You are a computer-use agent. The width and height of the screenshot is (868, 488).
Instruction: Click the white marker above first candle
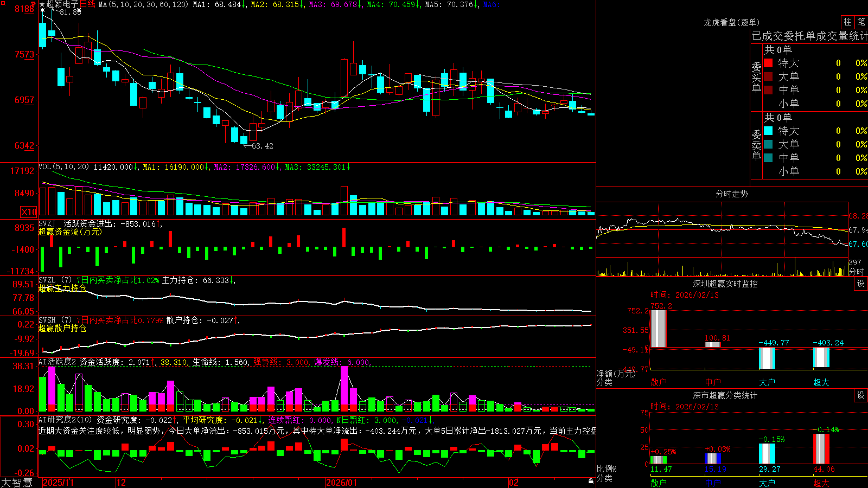point(42,10)
